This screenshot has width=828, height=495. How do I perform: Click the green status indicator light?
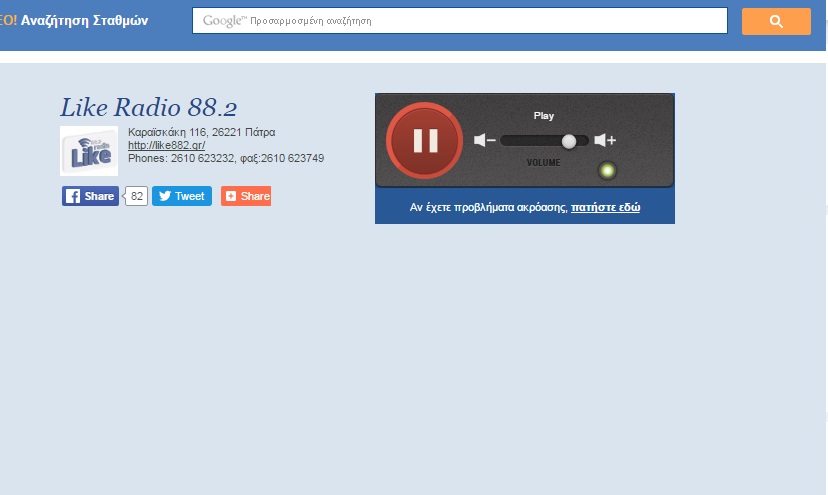click(607, 171)
